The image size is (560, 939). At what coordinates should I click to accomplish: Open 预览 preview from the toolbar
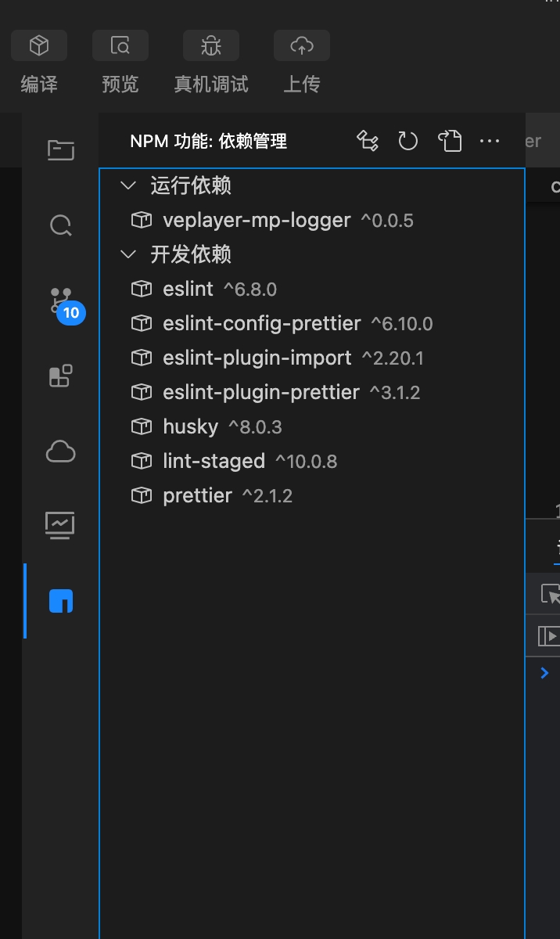click(x=120, y=46)
